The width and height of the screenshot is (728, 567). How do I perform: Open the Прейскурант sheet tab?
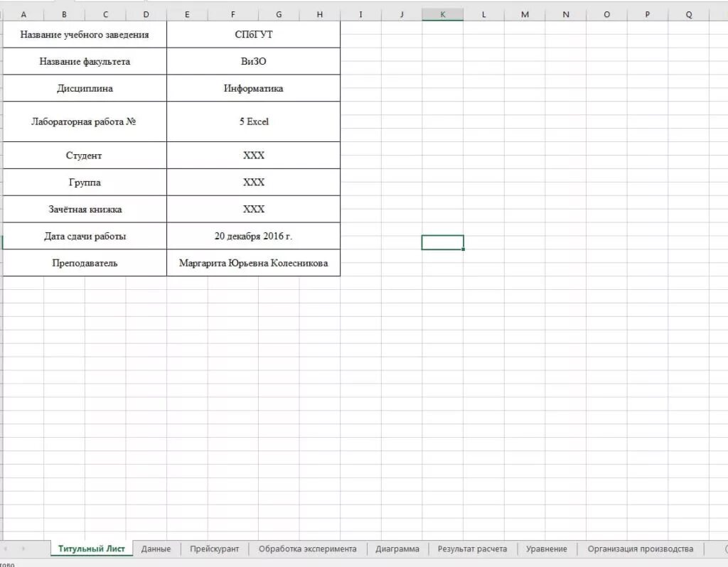coord(214,549)
